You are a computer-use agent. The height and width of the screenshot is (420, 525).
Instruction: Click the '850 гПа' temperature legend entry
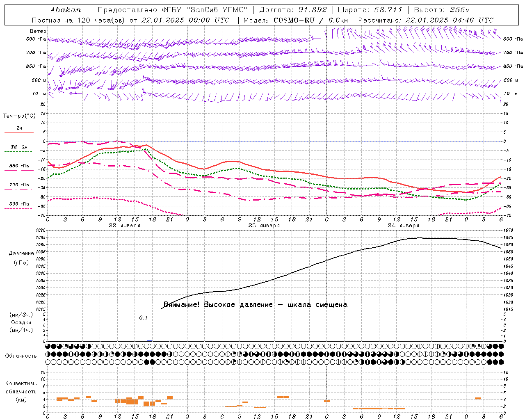click(x=19, y=166)
